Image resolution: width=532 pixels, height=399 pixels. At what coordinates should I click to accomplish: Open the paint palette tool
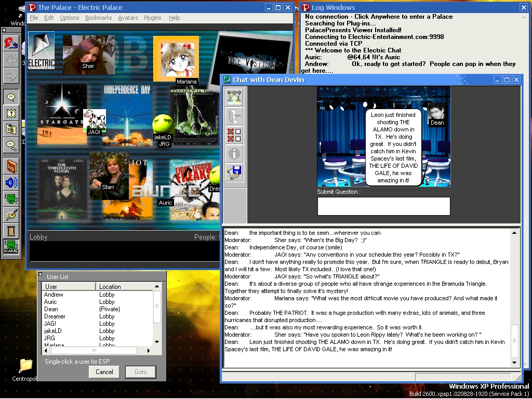11,214
